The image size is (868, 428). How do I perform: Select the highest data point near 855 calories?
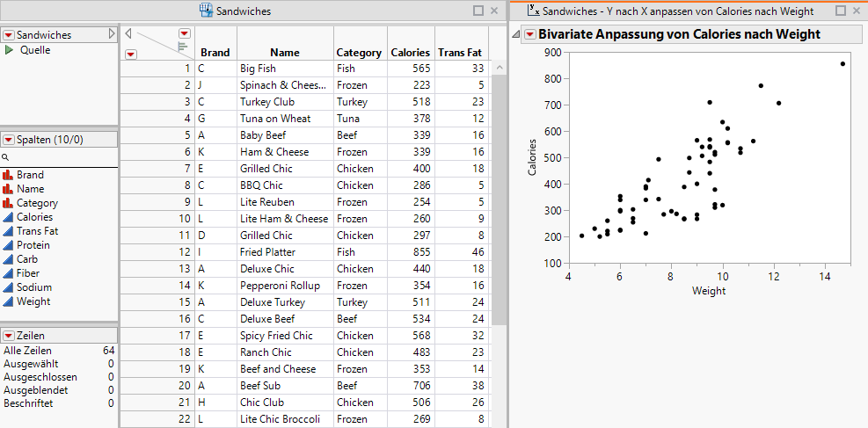(842, 63)
